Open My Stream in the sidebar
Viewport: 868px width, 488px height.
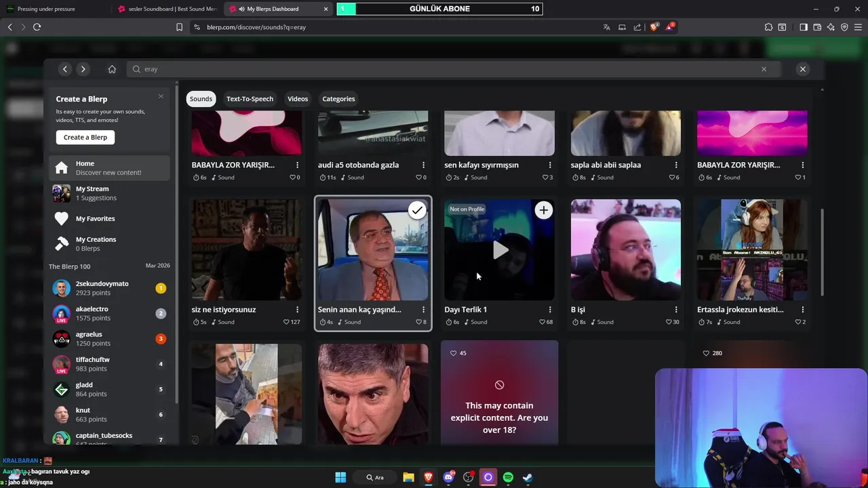point(109,193)
